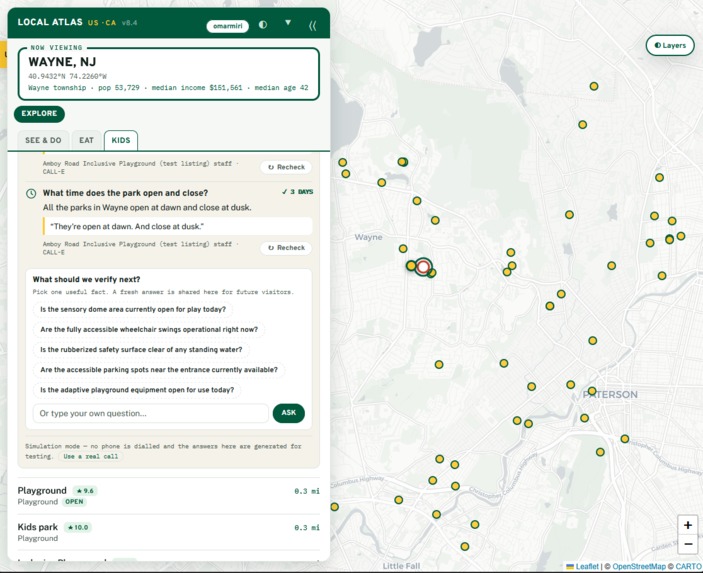Viewport: 703px width, 573px height.
Task: Open the OpenStreetMap attribution link
Action: pos(639,567)
